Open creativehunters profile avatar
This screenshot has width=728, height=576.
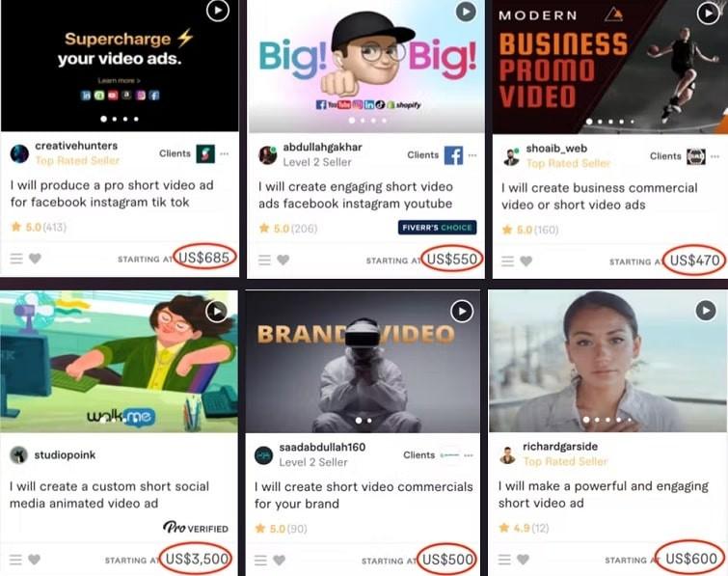point(19,153)
